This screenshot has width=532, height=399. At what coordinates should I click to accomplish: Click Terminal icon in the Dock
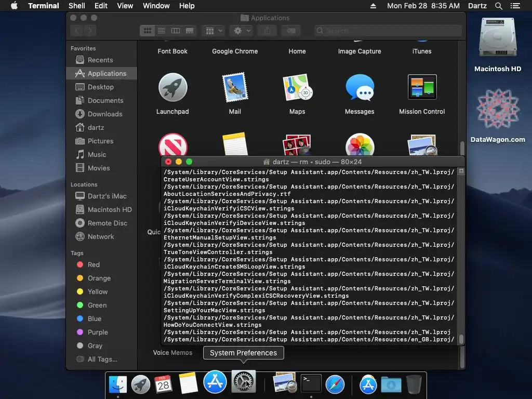(311, 383)
